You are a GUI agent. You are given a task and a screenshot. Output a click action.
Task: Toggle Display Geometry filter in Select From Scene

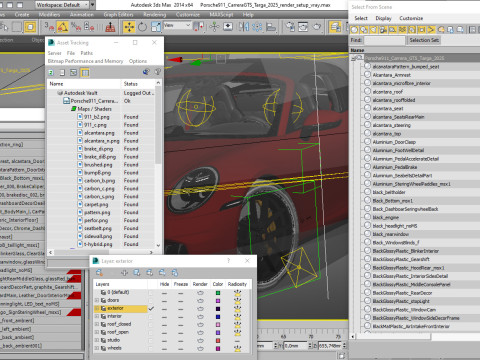pyautogui.click(x=354, y=30)
